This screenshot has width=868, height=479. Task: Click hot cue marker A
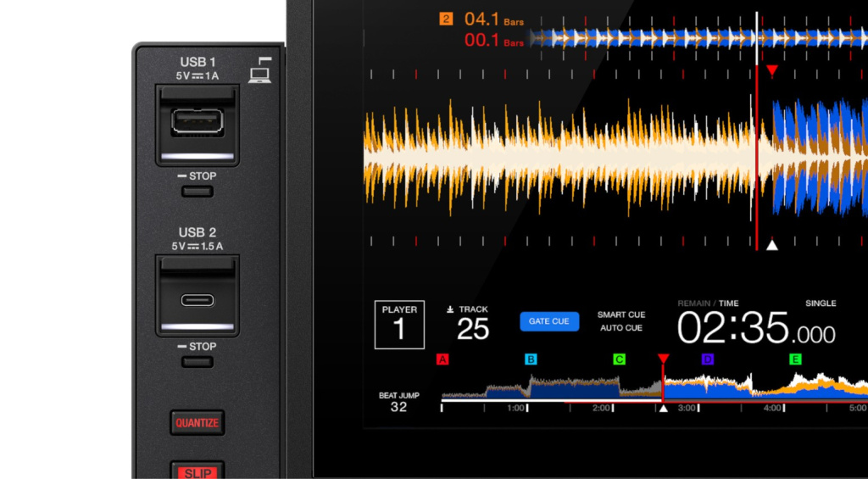pyautogui.click(x=442, y=359)
